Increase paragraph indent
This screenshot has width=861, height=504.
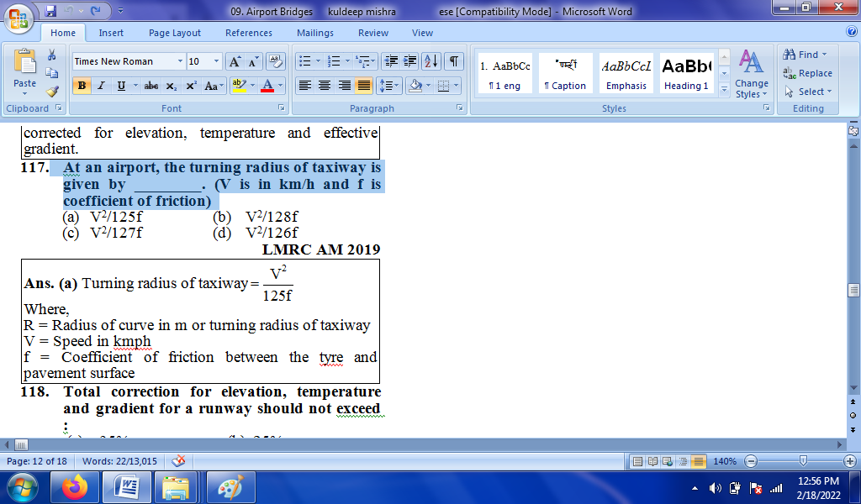click(x=409, y=60)
